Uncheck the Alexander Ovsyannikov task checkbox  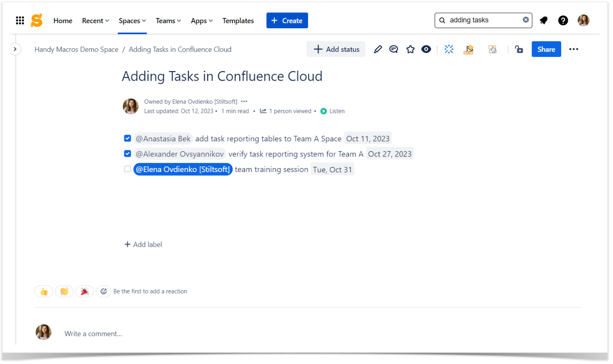tap(127, 153)
